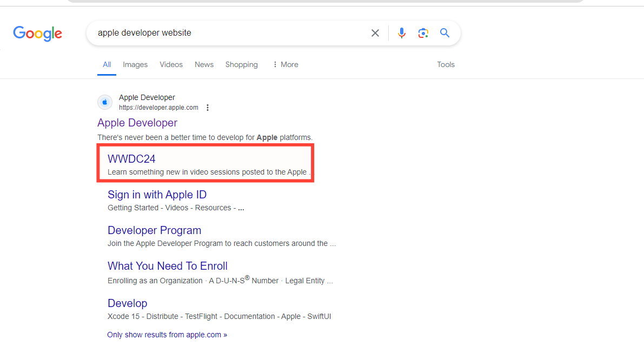Click snippet "Getting Started - Videos - Resources"
This screenshot has width=644, height=353.
[x=176, y=208]
